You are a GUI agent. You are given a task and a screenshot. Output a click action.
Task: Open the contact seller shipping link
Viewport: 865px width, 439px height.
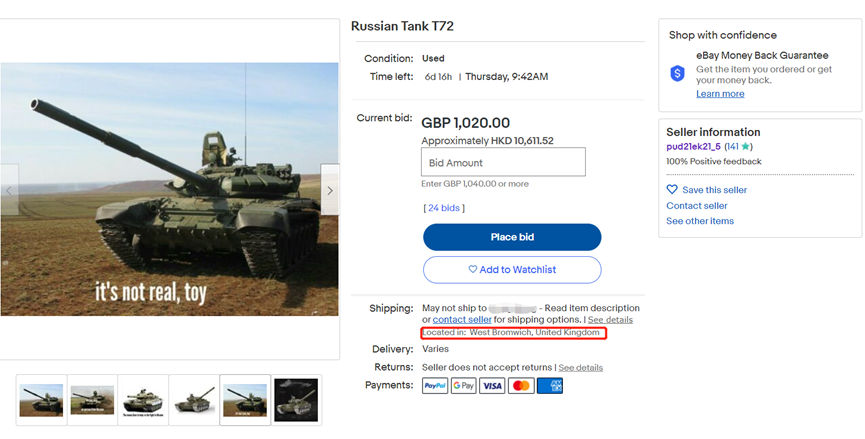(x=462, y=320)
